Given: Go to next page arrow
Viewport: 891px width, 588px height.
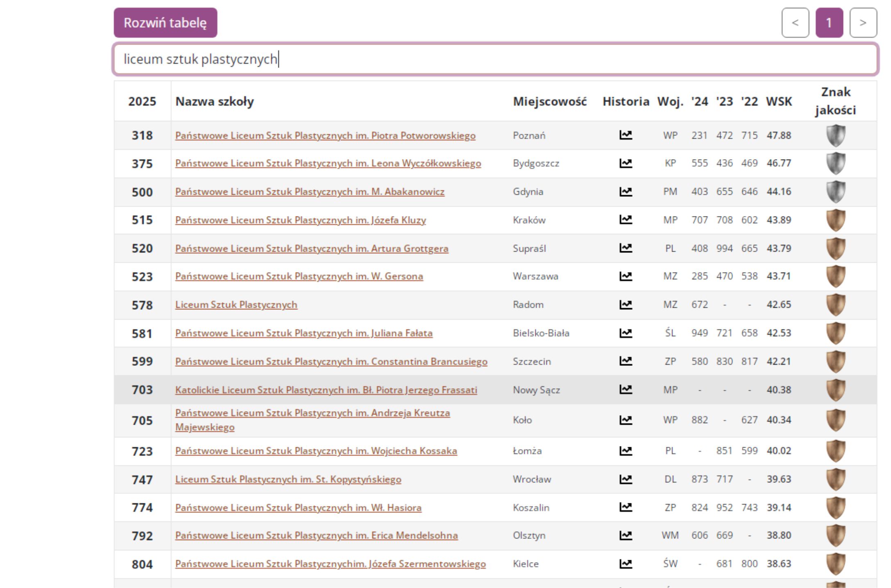Looking at the screenshot, I should (863, 23).
